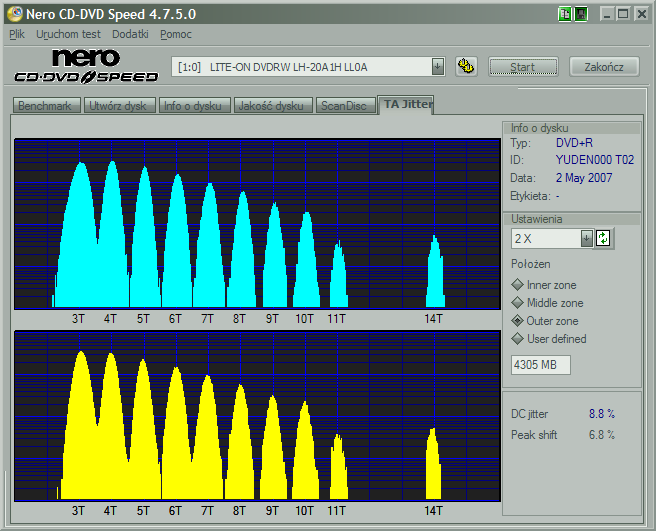Open the Plik menu
656x531 pixels.
pyautogui.click(x=17, y=34)
